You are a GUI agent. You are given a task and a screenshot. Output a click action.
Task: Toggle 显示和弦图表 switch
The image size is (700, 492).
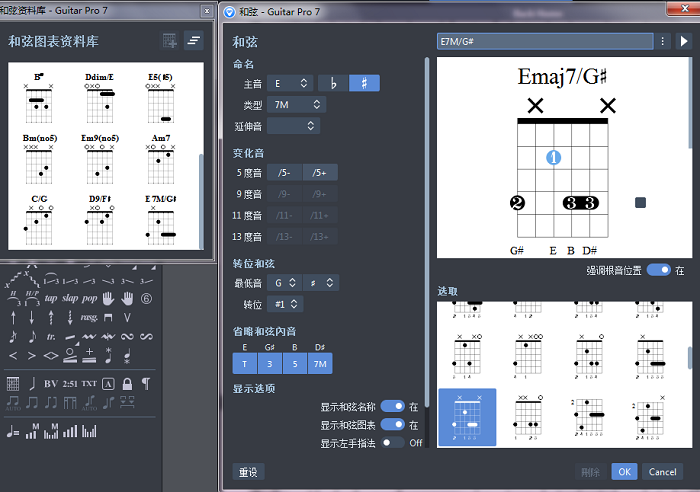pyautogui.click(x=393, y=424)
